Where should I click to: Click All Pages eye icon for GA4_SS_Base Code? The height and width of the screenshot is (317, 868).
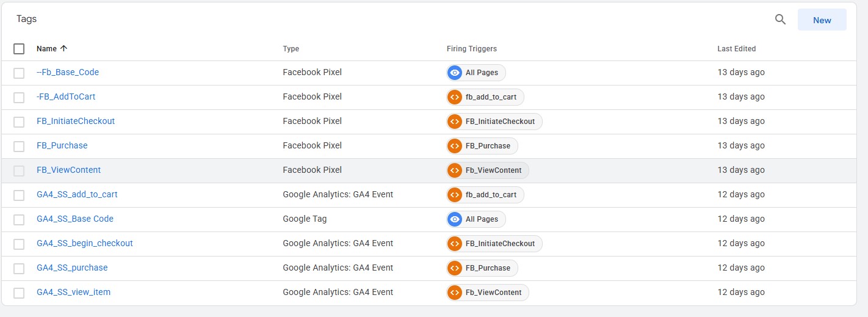click(x=454, y=219)
